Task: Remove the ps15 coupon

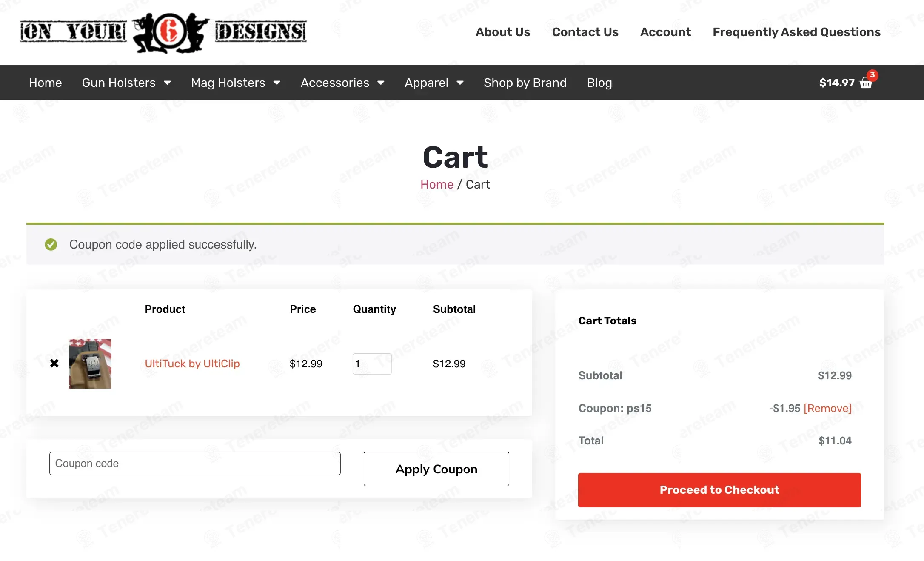Action: click(x=827, y=408)
